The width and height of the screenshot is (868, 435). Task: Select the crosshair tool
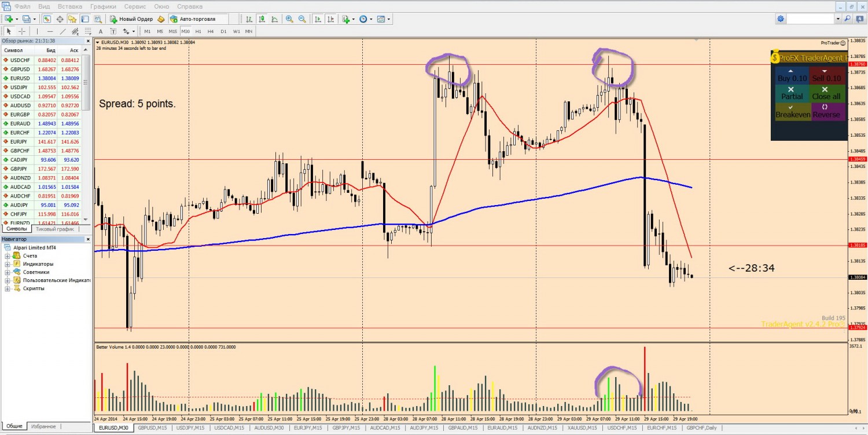pyautogui.click(x=22, y=31)
